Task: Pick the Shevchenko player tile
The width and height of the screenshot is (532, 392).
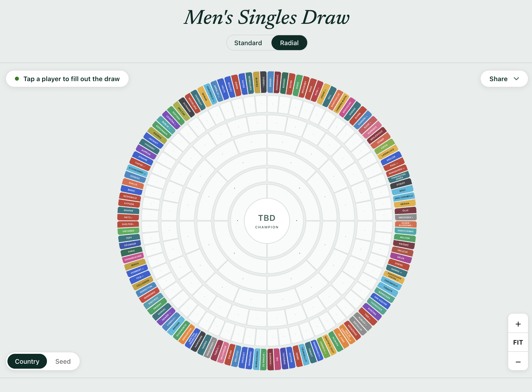Action: pyautogui.click(x=406, y=231)
